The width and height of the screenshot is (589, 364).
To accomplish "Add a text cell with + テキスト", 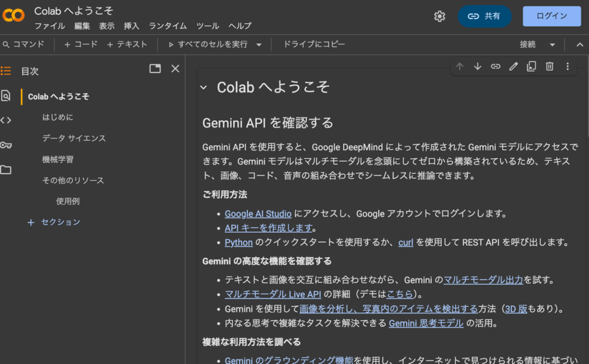I will coord(127,44).
